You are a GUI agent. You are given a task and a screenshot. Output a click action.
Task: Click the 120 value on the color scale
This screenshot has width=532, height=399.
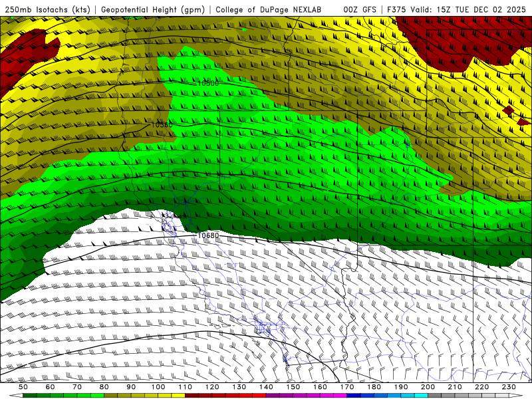[212, 387]
